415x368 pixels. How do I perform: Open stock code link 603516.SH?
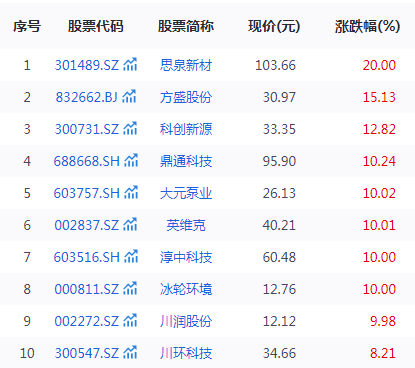click(x=87, y=257)
